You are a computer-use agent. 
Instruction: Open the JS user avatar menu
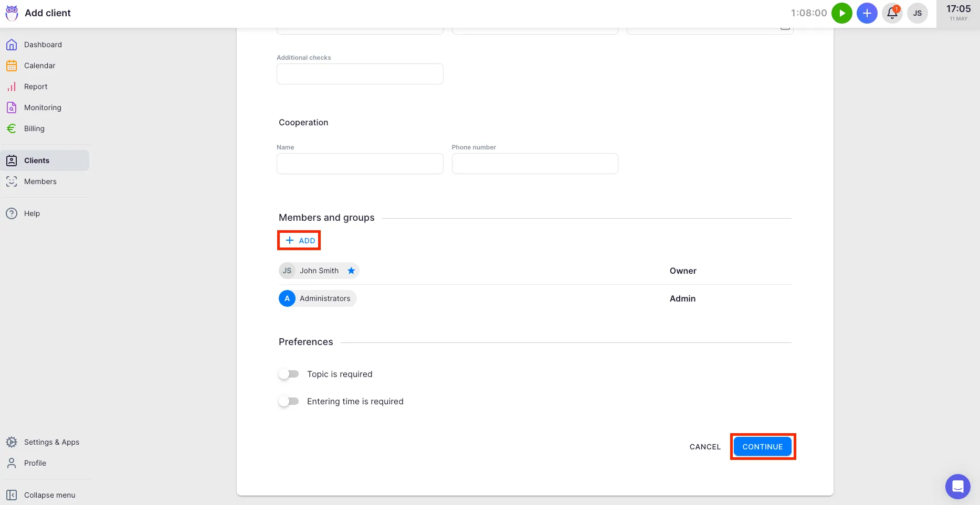[x=917, y=13]
